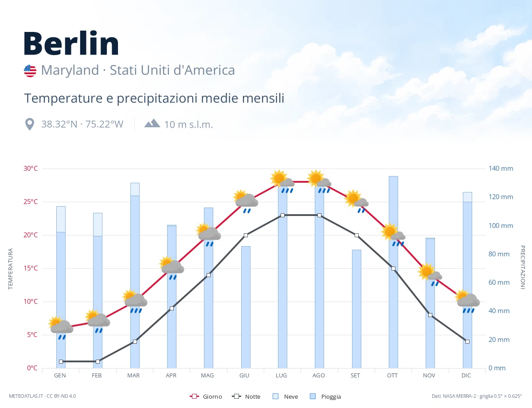Viewport: 532px width, 408px height.
Task: Click the September precipitation bar
Action: coord(356,309)
